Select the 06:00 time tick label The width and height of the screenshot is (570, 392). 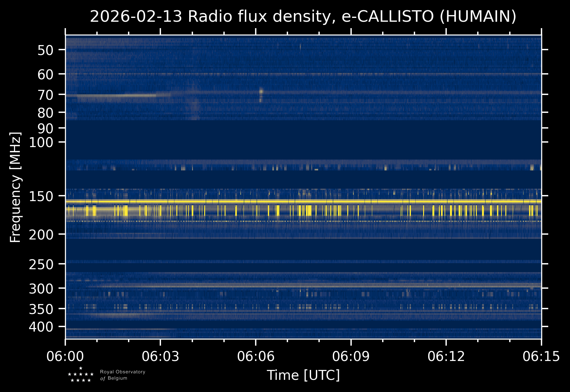[x=65, y=356]
